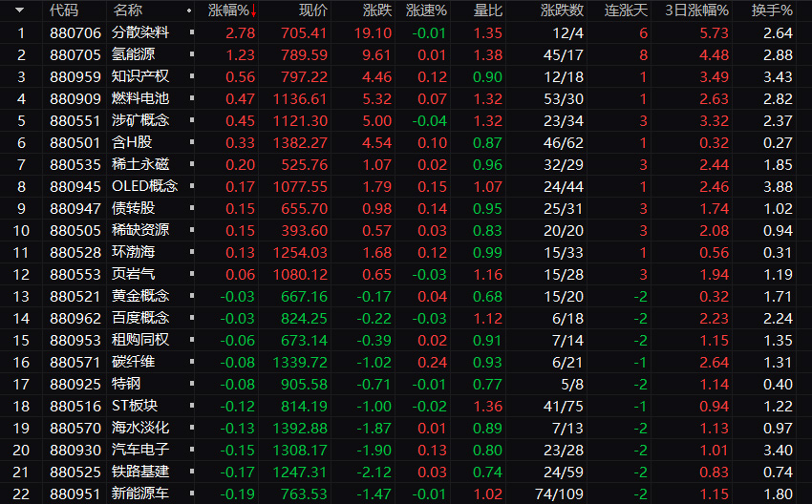Sort by 量比 column header
The width and height of the screenshot is (812, 504).
pyautogui.click(x=488, y=10)
